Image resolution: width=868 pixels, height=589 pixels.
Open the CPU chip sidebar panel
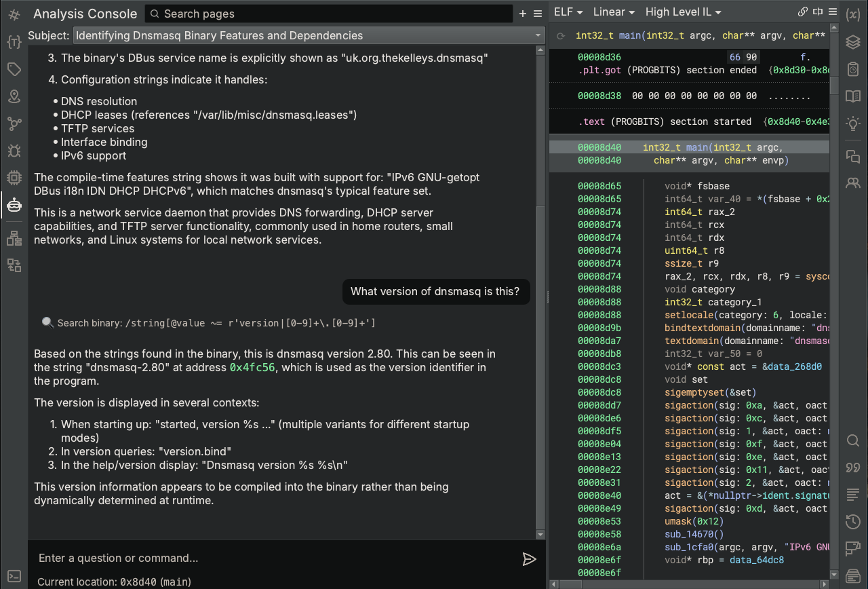(14, 178)
